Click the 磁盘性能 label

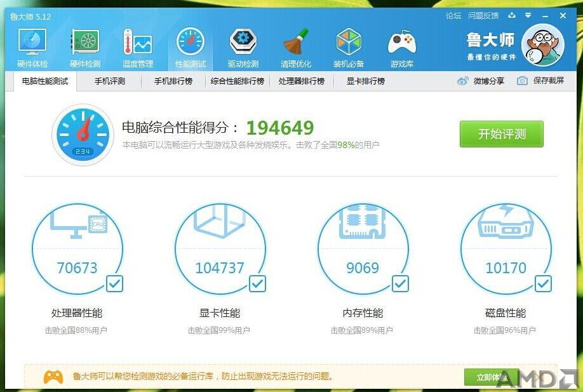[506, 313]
